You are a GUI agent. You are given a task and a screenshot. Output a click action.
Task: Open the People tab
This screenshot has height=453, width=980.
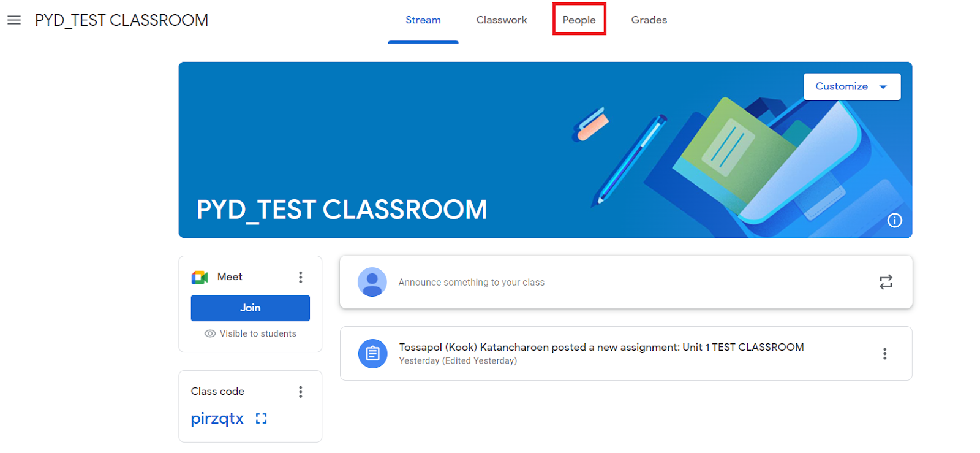point(579,20)
